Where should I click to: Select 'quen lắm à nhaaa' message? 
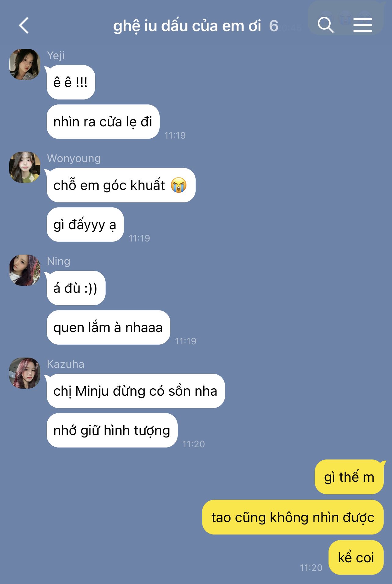pos(108,328)
